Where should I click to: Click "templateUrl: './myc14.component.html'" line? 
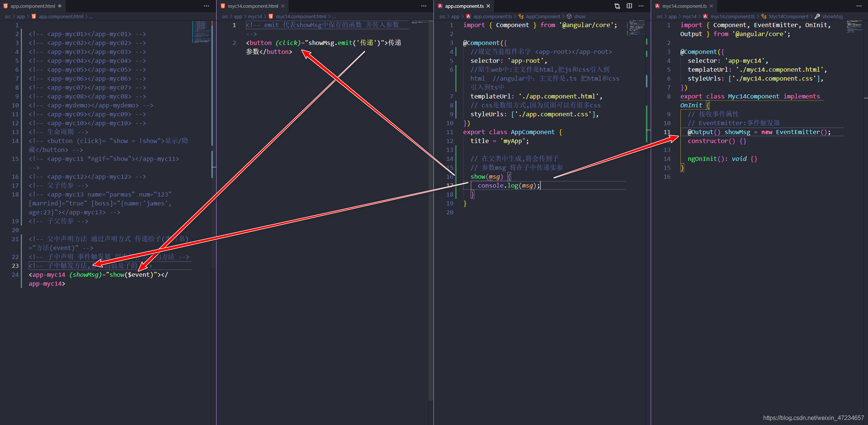[x=757, y=69]
